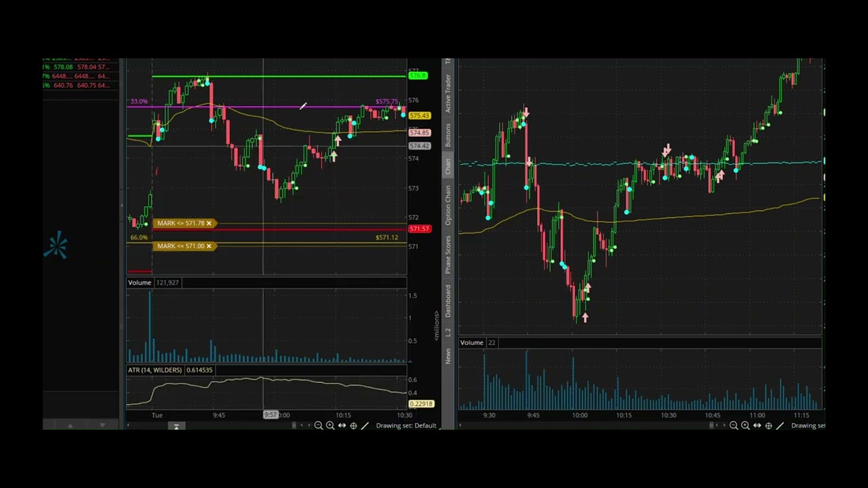The width and height of the screenshot is (868, 488).
Task: Zoom out on the right chart
Action: [x=734, y=426]
